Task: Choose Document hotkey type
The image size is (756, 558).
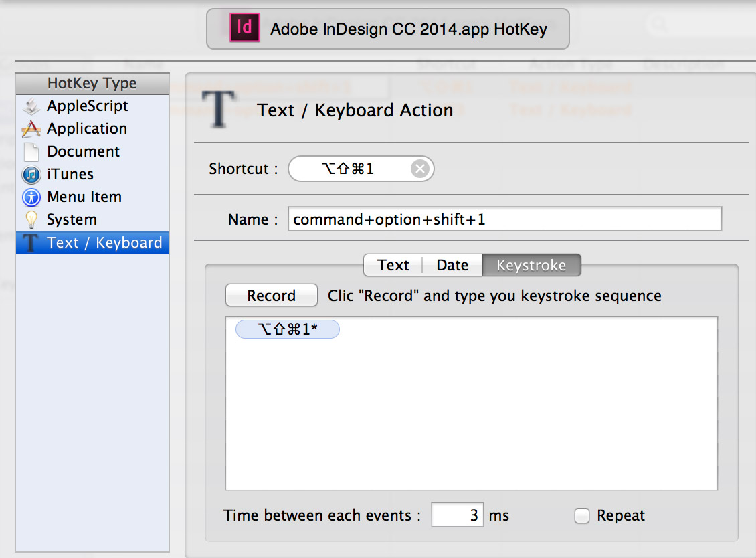Action: pos(92,151)
